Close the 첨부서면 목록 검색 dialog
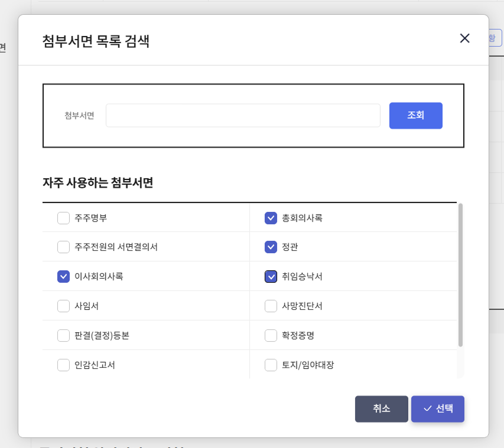Viewport: 504px width, 448px height. click(x=464, y=38)
